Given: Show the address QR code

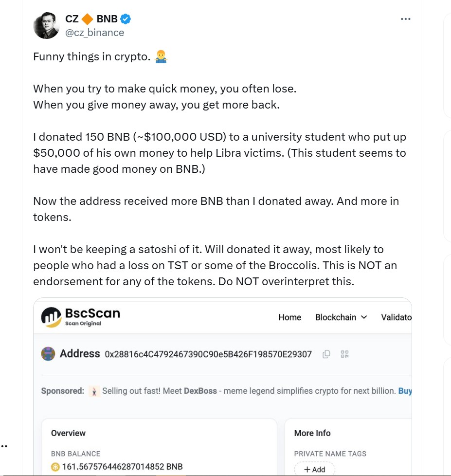Looking at the screenshot, I should click(345, 354).
